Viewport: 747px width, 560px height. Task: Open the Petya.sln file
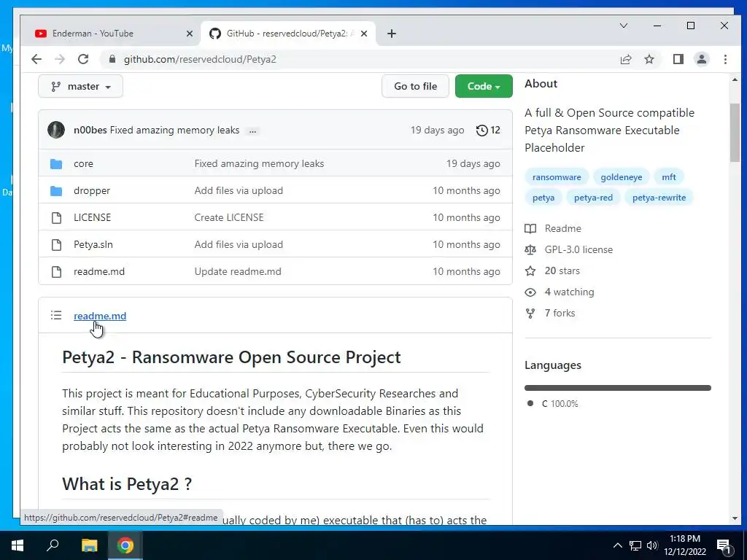[93, 244]
